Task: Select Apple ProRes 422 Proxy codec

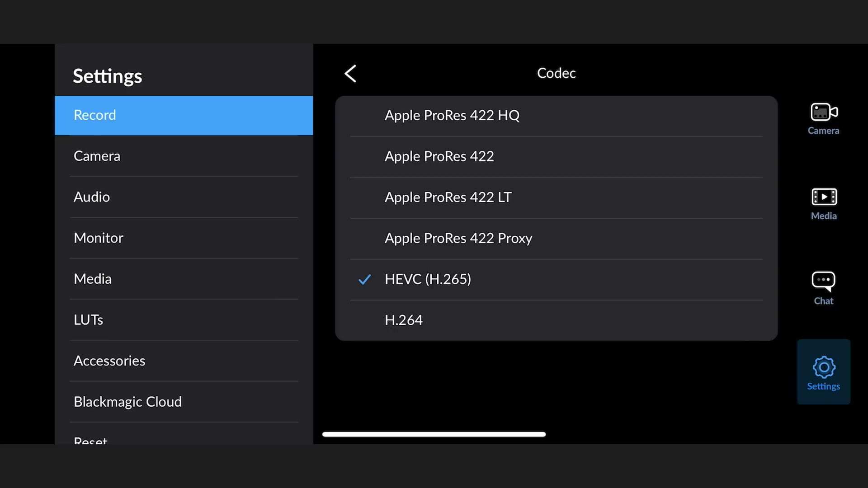Action: (x=556, y=239)
